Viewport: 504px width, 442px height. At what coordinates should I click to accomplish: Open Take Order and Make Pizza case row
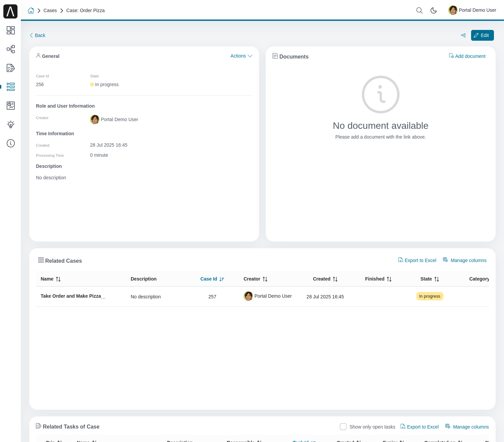pos(71,296)
